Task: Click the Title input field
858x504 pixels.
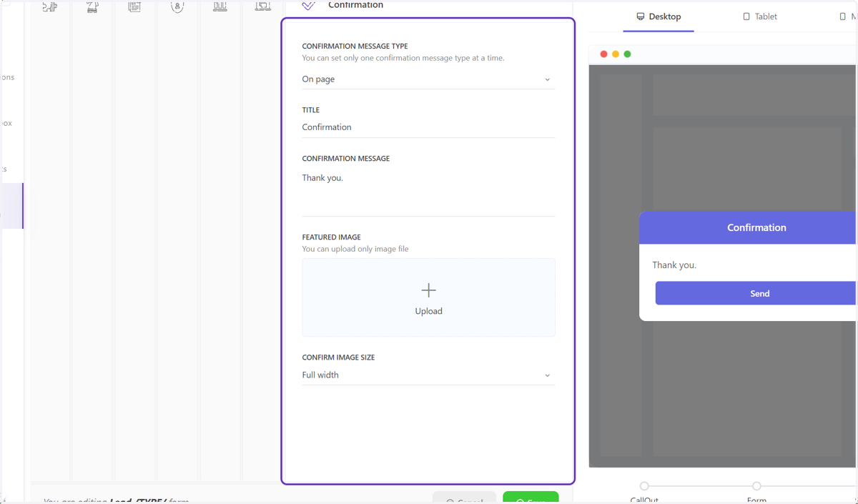Action: pyautogui.click(x=428, y=127)
